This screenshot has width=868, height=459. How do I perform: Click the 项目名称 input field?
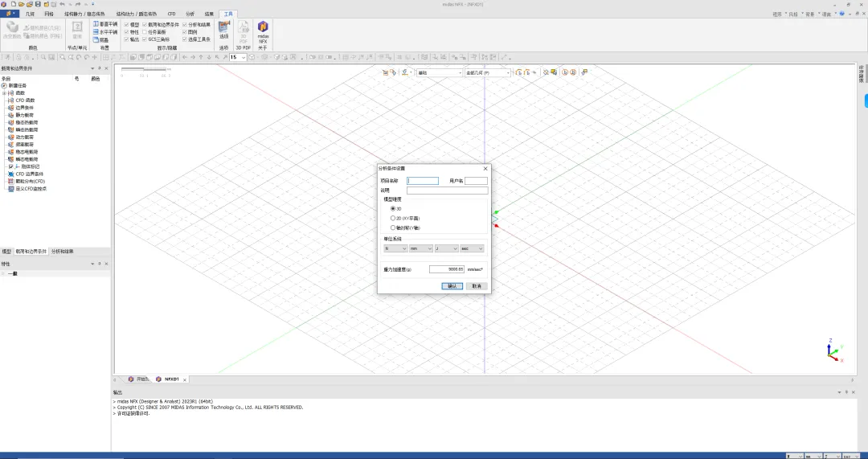(423, 181)
